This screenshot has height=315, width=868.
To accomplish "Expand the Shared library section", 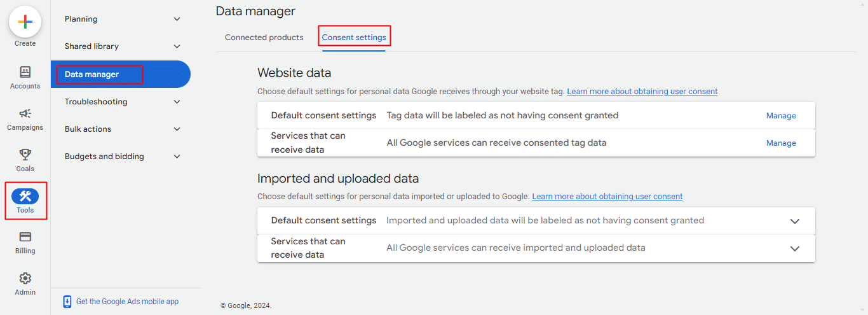I will pyautogui.click(x=177, y=46).
